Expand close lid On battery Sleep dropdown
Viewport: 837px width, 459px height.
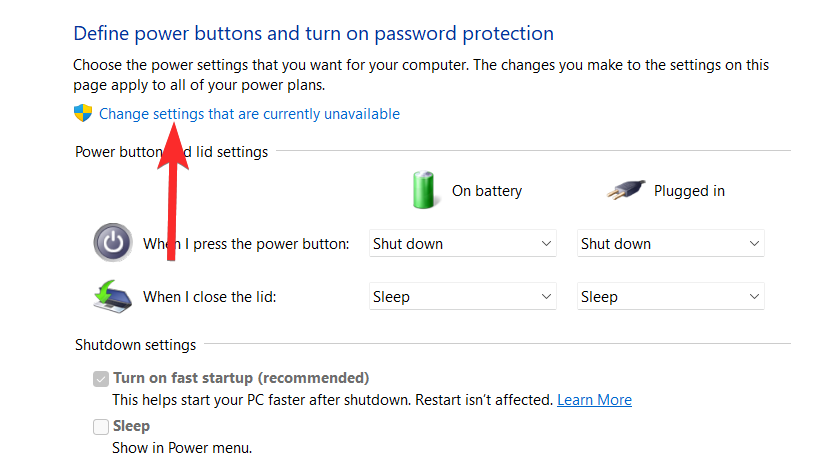click(x=463, y=296)
